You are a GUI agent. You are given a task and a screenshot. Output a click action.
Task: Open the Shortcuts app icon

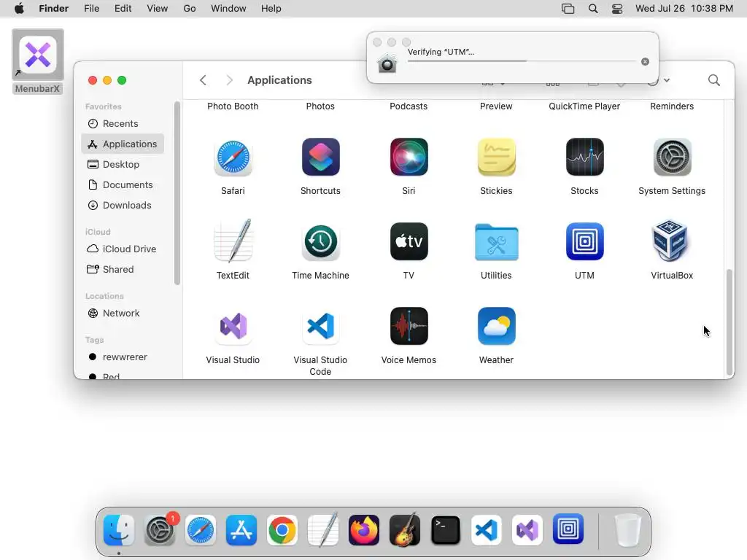click(x=321, y=157)
